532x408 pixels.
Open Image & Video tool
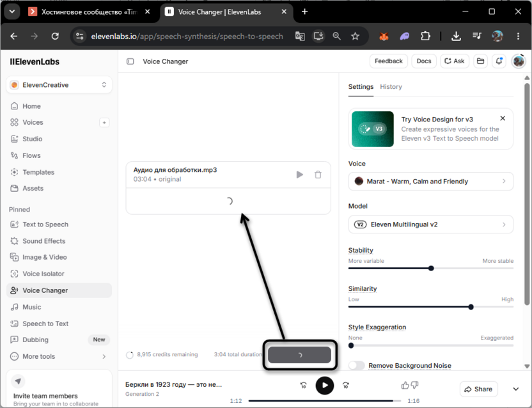pos(59,257)
